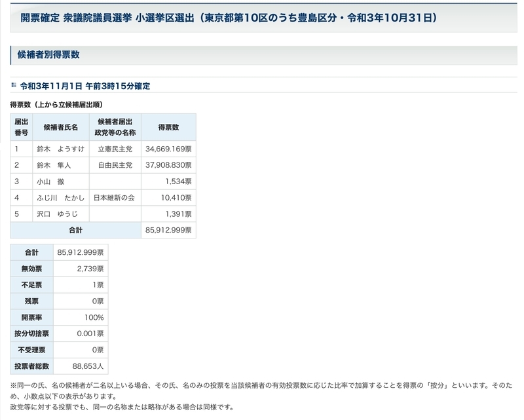Image resolution: width=524 pixels, height=420 pixels.
Task: Click vote count 1,534票
Action: (178, 181)
